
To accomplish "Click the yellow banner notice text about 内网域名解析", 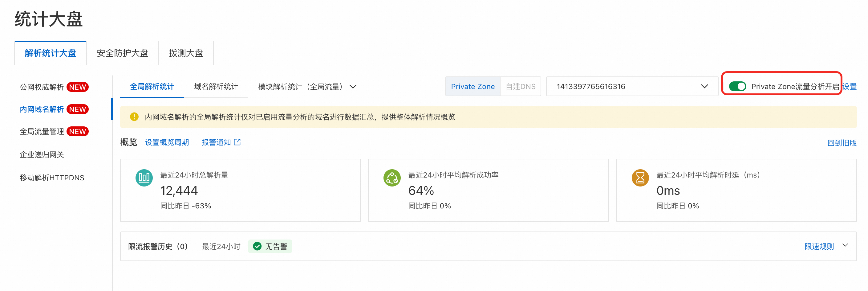I will pyautogui.click(x=300, y=117).
